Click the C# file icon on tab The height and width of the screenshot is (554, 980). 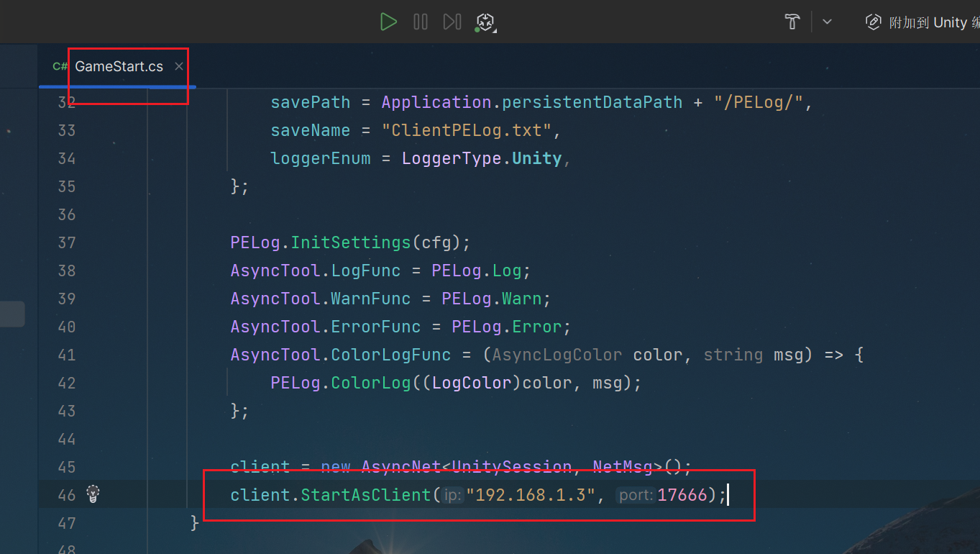point(60,66)
